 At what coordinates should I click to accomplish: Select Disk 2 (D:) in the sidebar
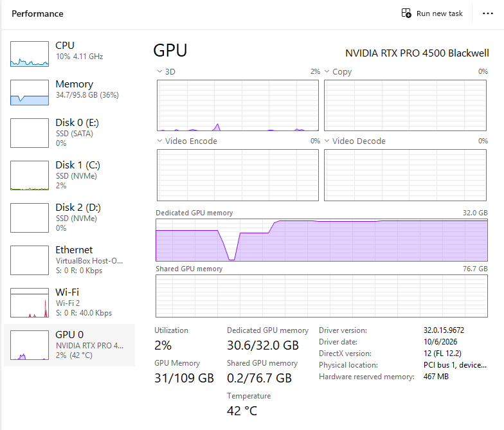click(x=69, y=217)
